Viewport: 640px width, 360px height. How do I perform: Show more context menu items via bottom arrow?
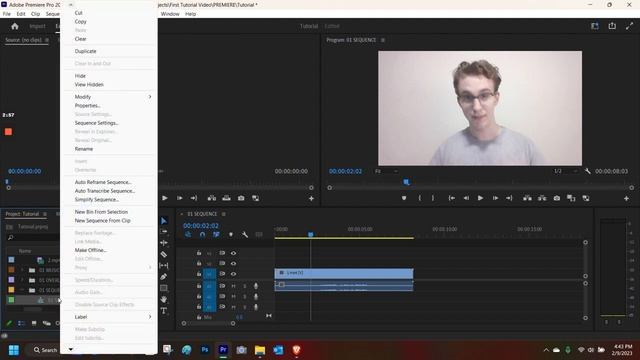tap(71, 349)
